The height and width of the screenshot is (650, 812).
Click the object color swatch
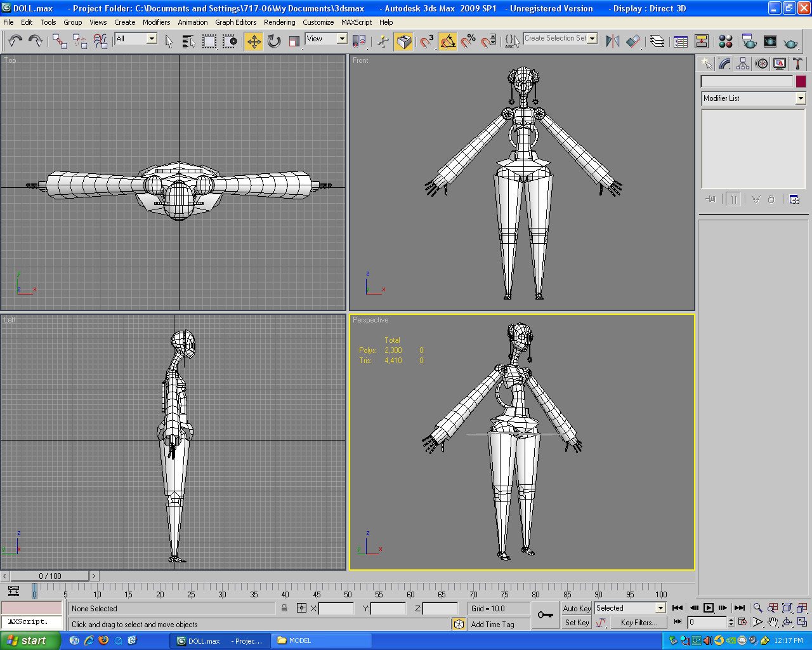point(801,81)
